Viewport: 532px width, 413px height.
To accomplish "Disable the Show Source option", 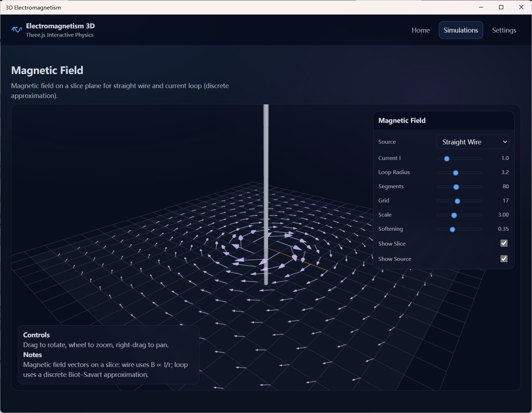I will [504, 259].
